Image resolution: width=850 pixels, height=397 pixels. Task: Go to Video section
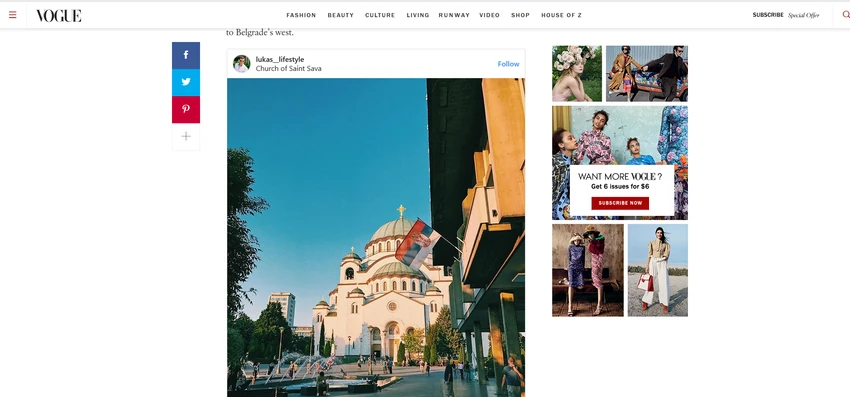pos(490,15)
